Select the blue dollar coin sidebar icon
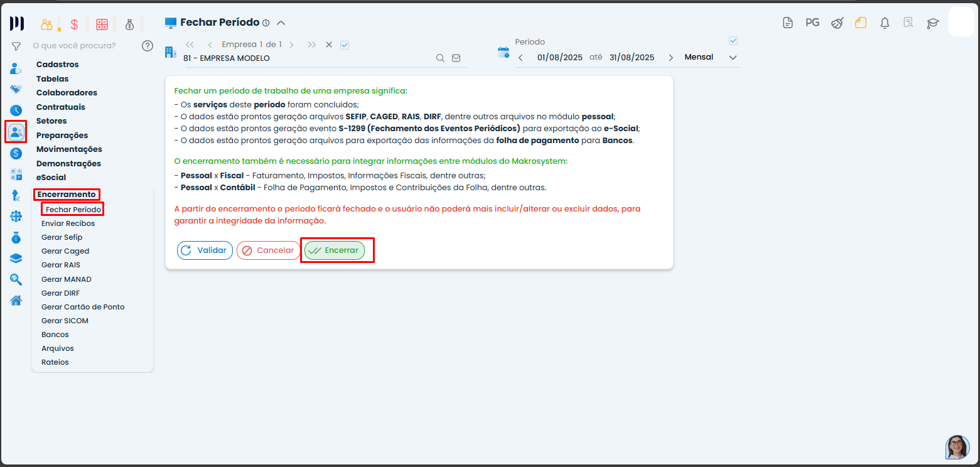 16,153
